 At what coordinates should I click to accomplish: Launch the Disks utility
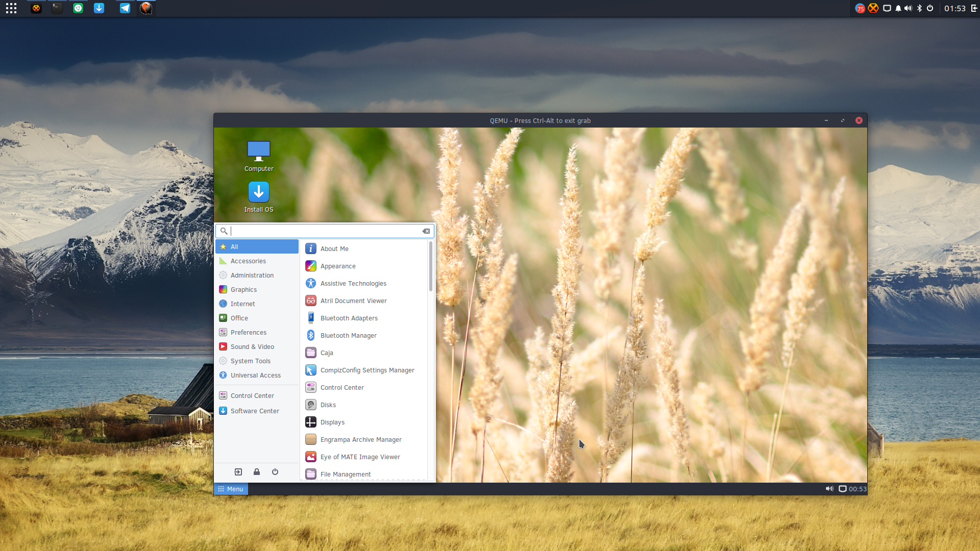coord(364,405)
